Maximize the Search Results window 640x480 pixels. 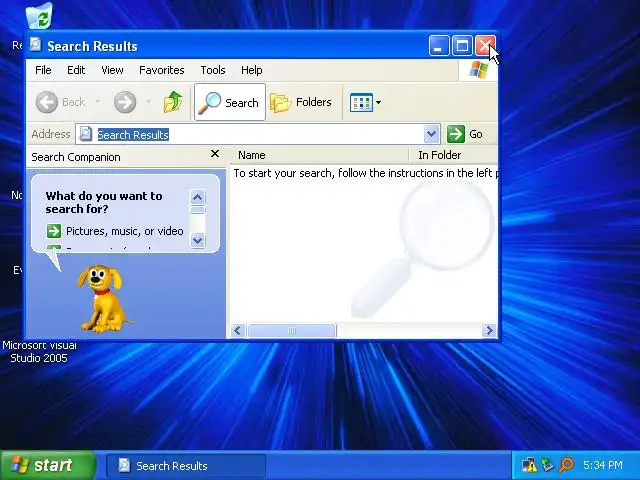pos(462,45)
